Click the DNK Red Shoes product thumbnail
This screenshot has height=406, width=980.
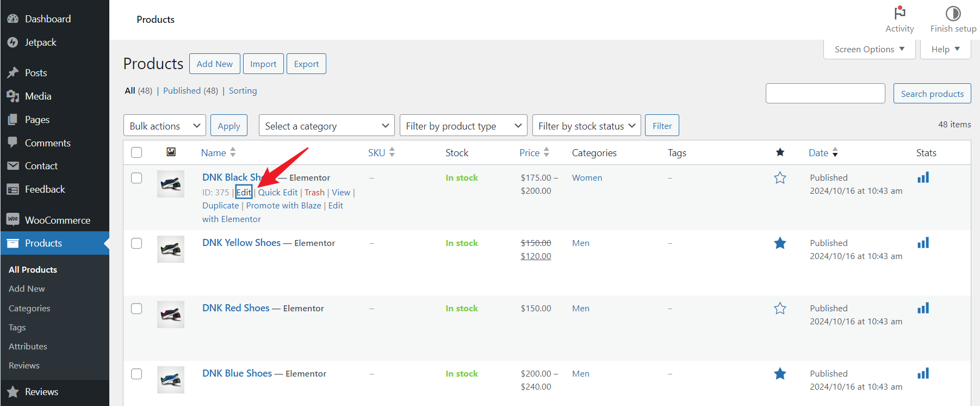point(171,314)
